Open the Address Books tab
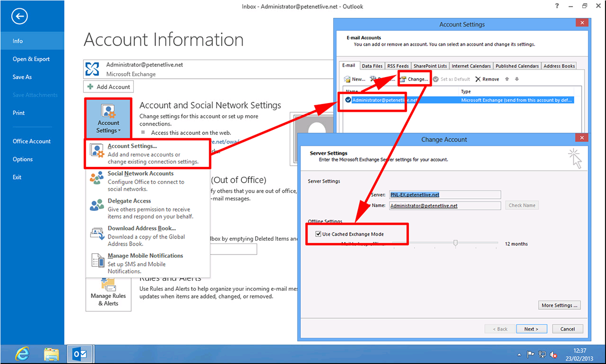The height and width of the screenshot is (364, 606). coord(559,66)
